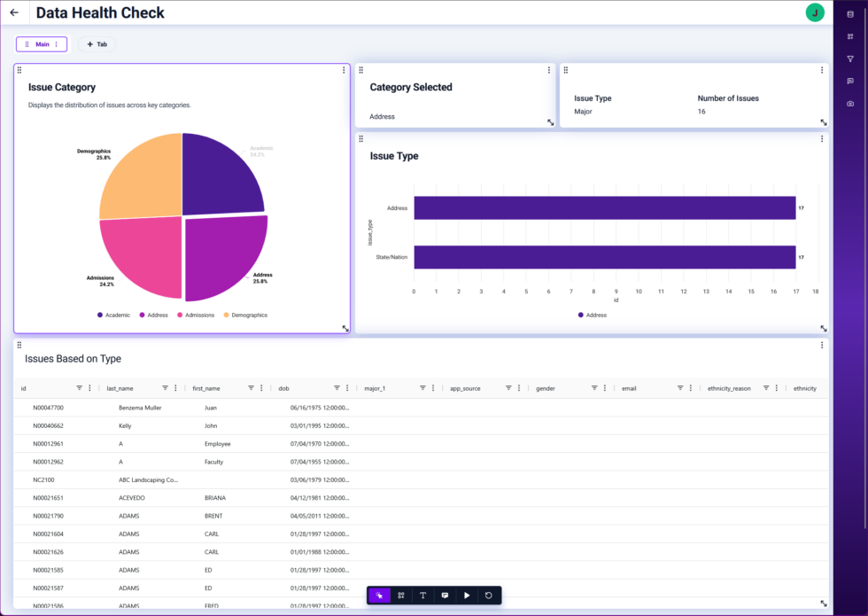
Task: Select the table row with id N00047700
Action: click(x=421, y=408)
